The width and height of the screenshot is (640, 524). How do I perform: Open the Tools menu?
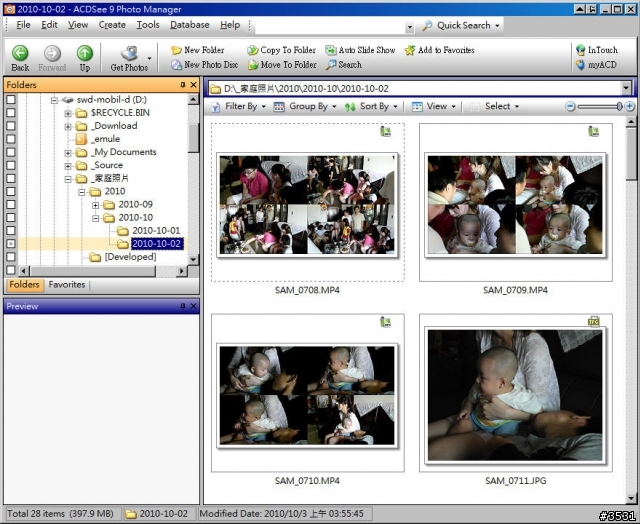(148, 25)
